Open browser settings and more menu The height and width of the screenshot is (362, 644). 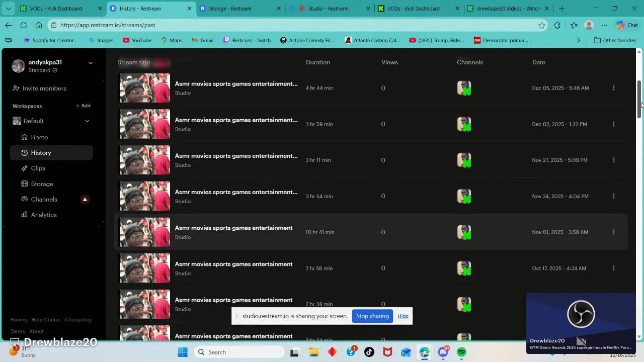tap(604, 25)
